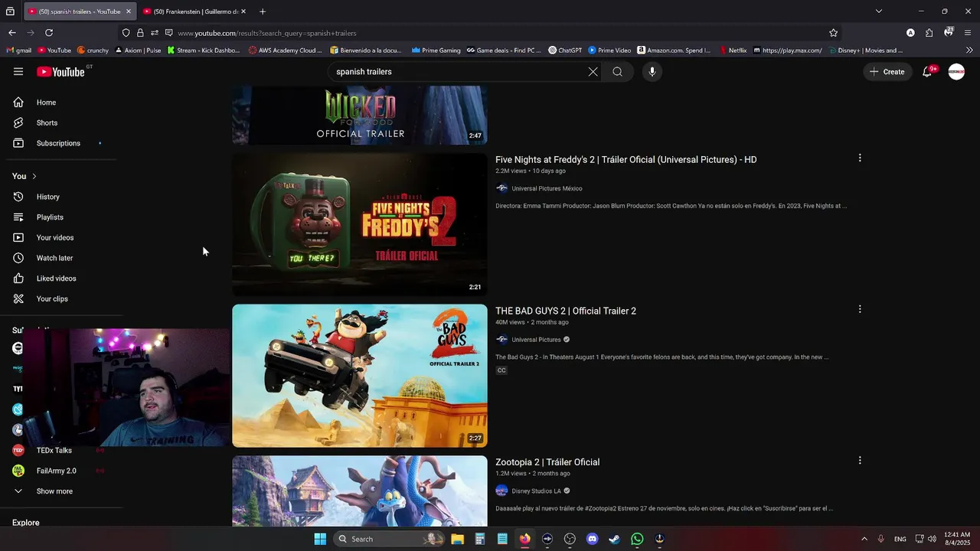This screenshot has height=551, width=980.
Task: Click the taskbar Search box
Action: pos(390,539)
